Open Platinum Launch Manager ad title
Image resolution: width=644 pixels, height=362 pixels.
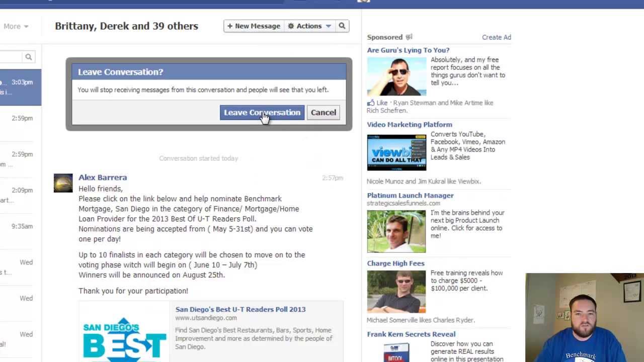pos(410,196)
